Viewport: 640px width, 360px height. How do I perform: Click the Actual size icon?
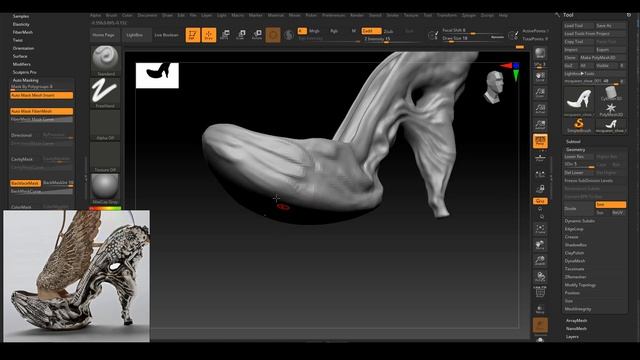point(540,109)
